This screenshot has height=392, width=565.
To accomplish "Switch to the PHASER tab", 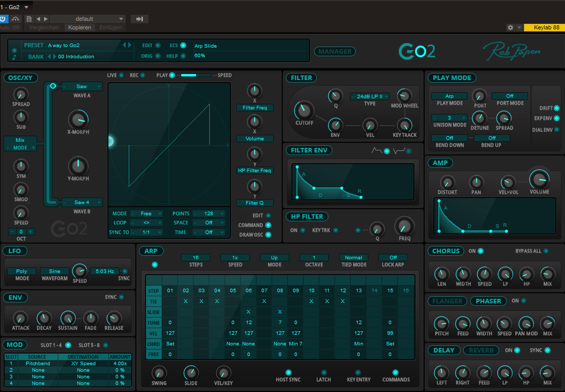I will coord(488,301).
